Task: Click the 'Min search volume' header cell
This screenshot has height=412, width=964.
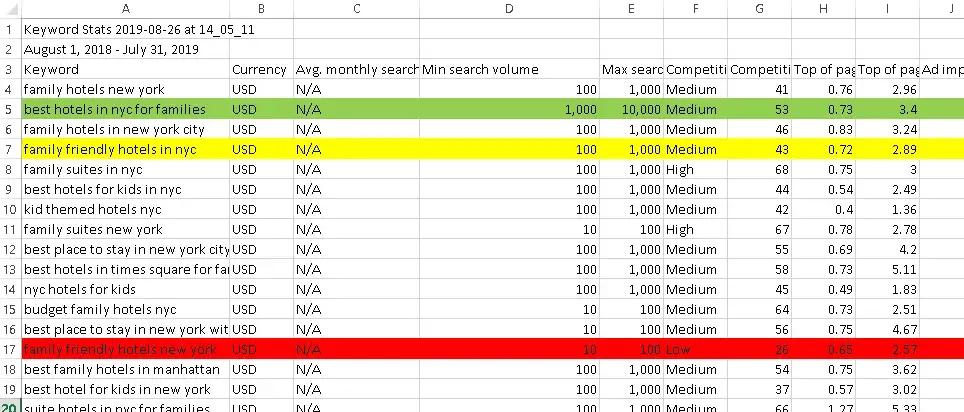Action: click(x=509, y=69)
